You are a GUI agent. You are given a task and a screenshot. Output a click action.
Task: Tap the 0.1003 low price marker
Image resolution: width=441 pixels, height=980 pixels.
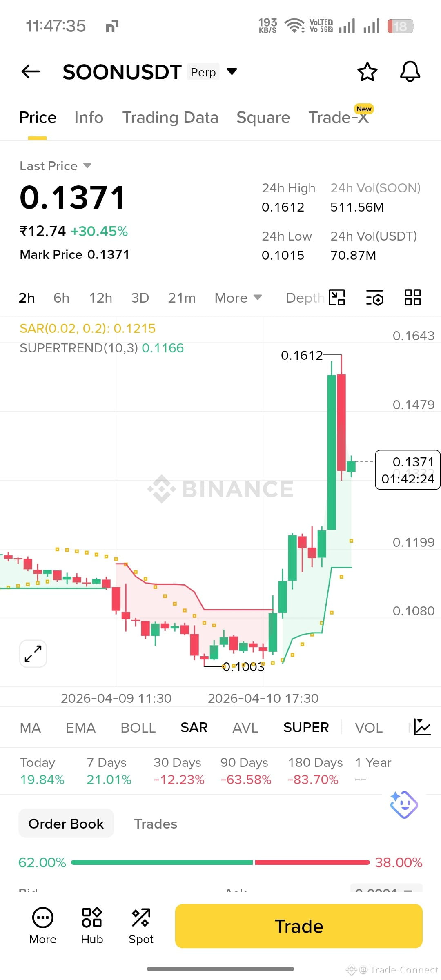243,667
